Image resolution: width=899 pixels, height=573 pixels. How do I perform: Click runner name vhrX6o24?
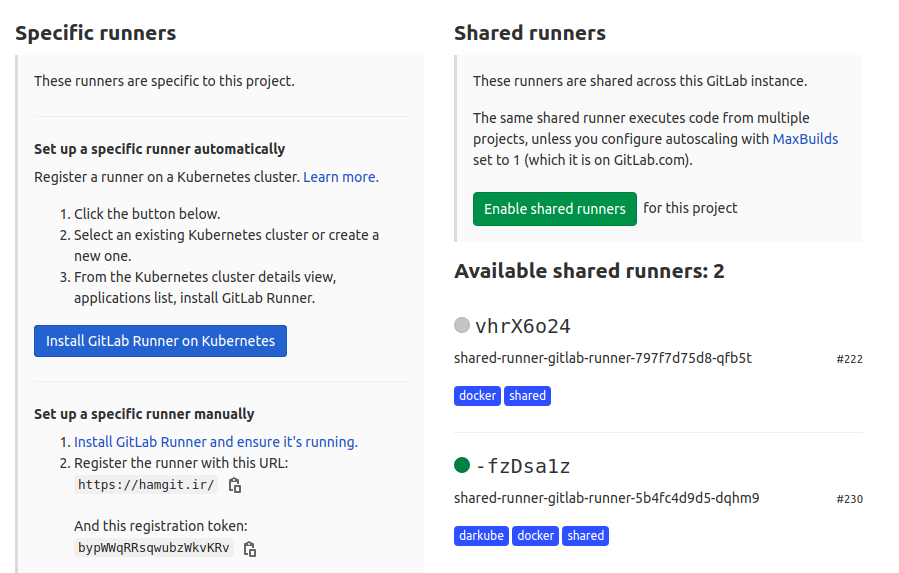tap(523, 326)
